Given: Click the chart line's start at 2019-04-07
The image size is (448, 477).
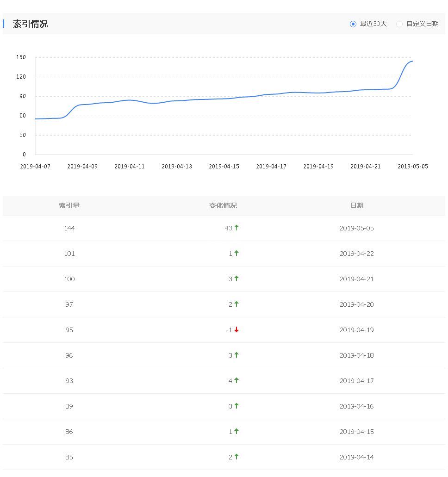Looking at the screenshot, I should pos(36,119).
